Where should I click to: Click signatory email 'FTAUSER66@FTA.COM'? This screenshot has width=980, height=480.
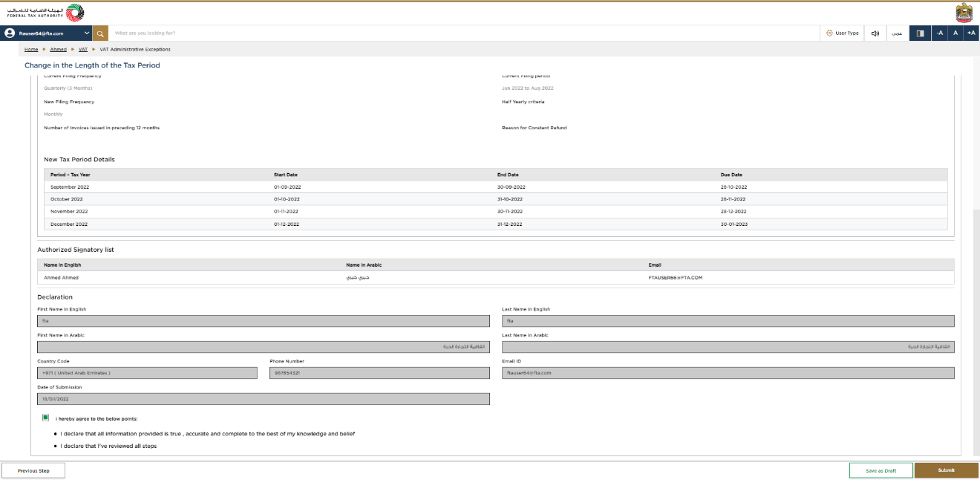676,278
